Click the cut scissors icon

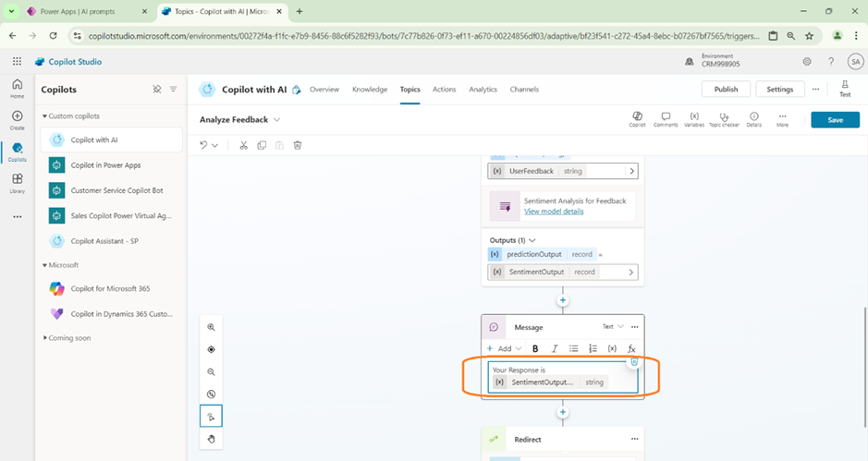pyautogui.click(x=244, y=145)
